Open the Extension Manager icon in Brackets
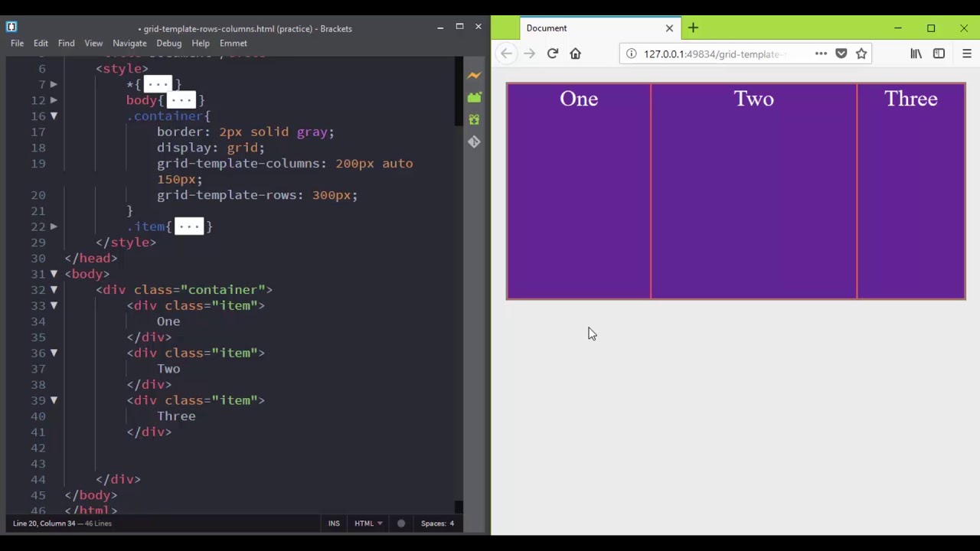Viewport: 980px width, 551px height. click(474, 97)
